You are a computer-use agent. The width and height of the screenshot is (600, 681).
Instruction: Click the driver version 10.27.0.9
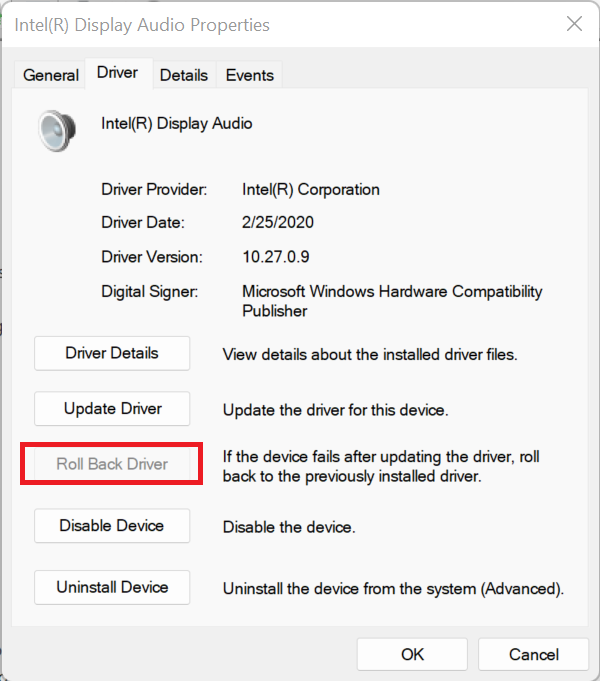click(276, 257)
